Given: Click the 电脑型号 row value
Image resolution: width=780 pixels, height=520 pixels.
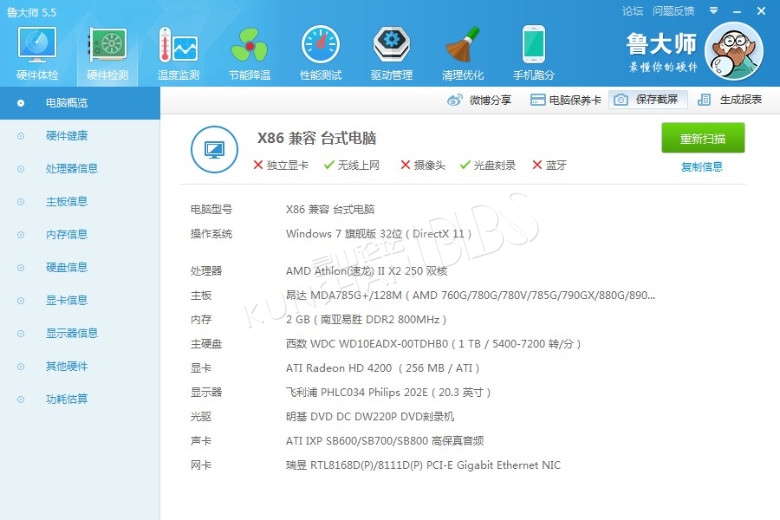Looking at the screenshot, I should (x=330, y=209).
